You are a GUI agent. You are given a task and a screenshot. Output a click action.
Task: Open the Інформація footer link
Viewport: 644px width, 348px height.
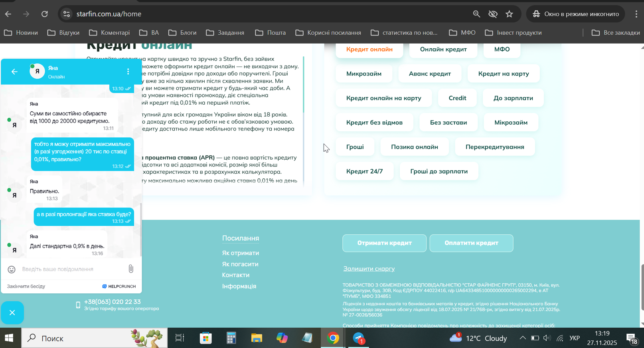239,286
